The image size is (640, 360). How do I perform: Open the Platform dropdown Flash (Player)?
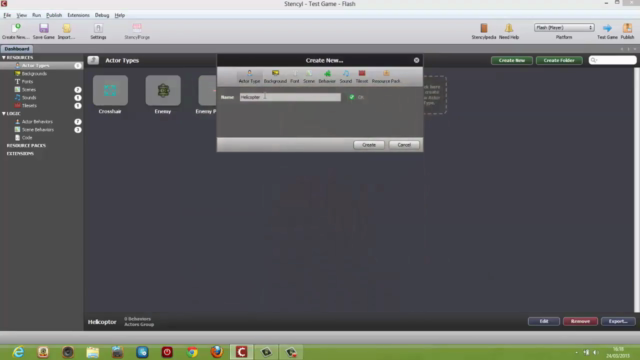pos(564,28)
